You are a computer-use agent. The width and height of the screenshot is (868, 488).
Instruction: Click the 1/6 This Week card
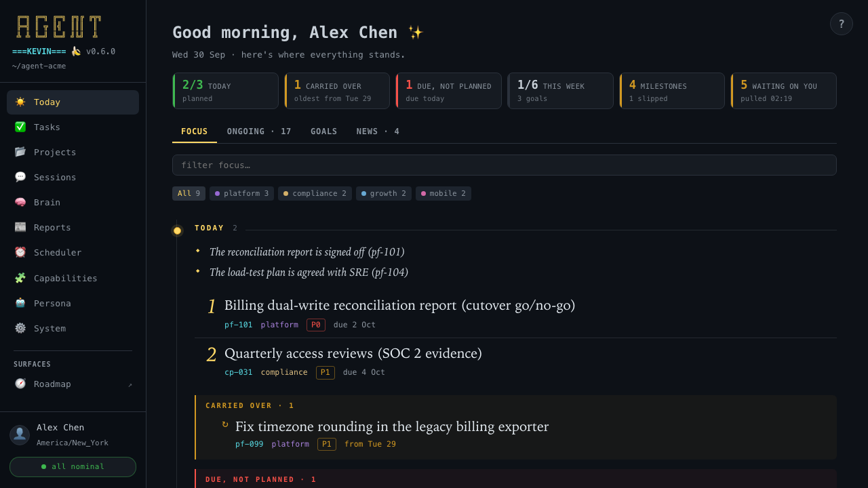560,91
